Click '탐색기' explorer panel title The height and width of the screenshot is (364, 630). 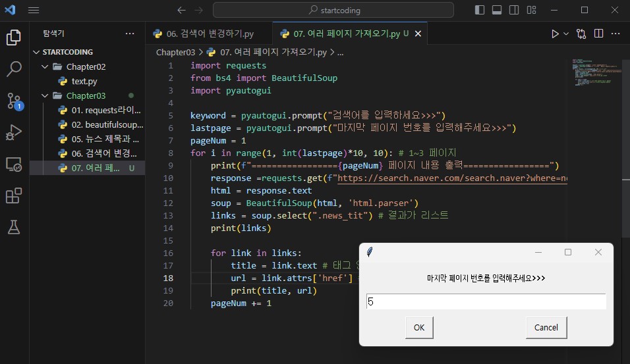[x=53, y=34]
